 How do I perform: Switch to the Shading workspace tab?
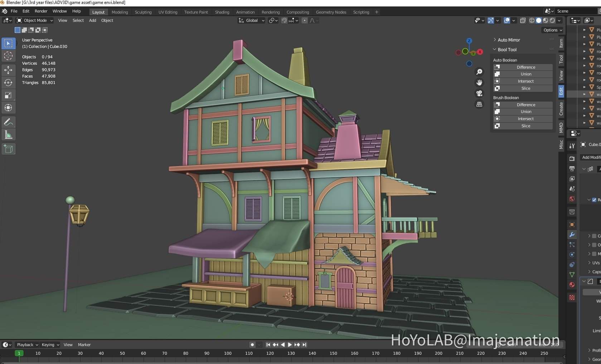222,12
